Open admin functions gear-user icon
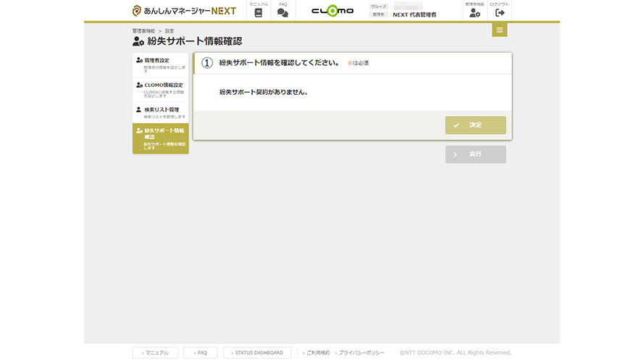 pos(474,12)
